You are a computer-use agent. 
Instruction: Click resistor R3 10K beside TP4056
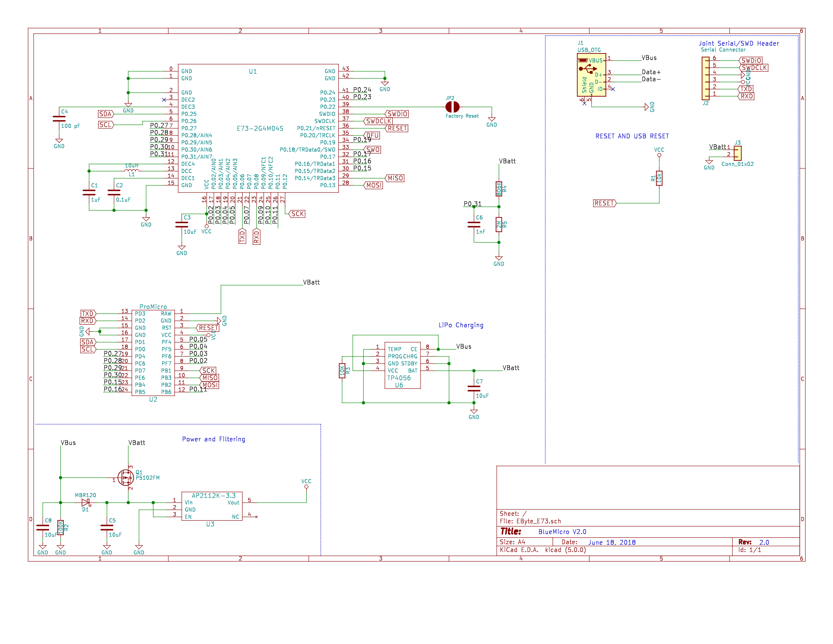tap(342, 371)
